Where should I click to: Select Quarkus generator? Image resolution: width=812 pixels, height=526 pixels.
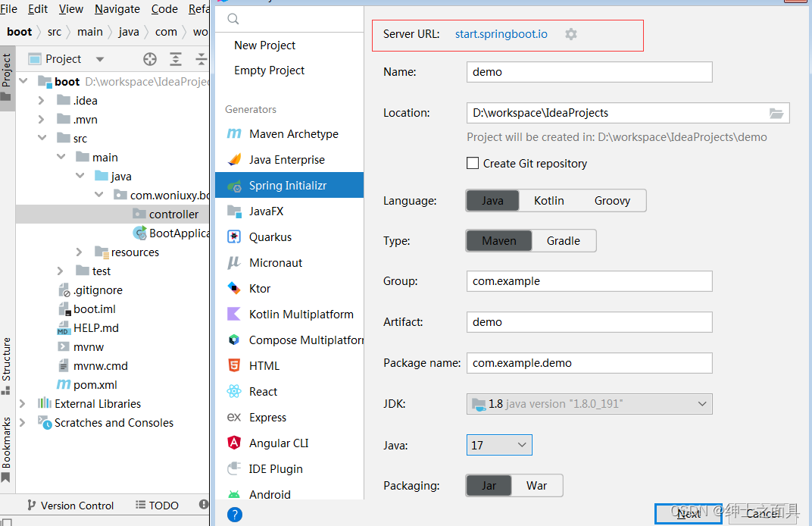pyautogui.click(x=289, y=236)
